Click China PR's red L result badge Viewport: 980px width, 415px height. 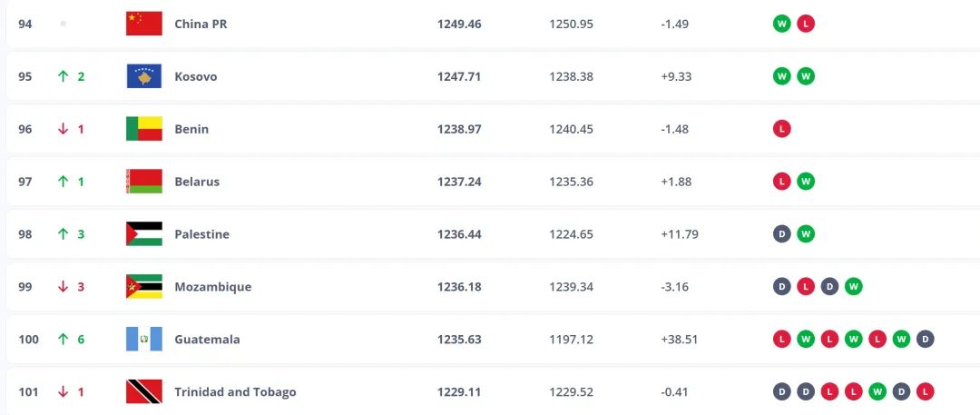pyautogui.click(x=805, y=24)
